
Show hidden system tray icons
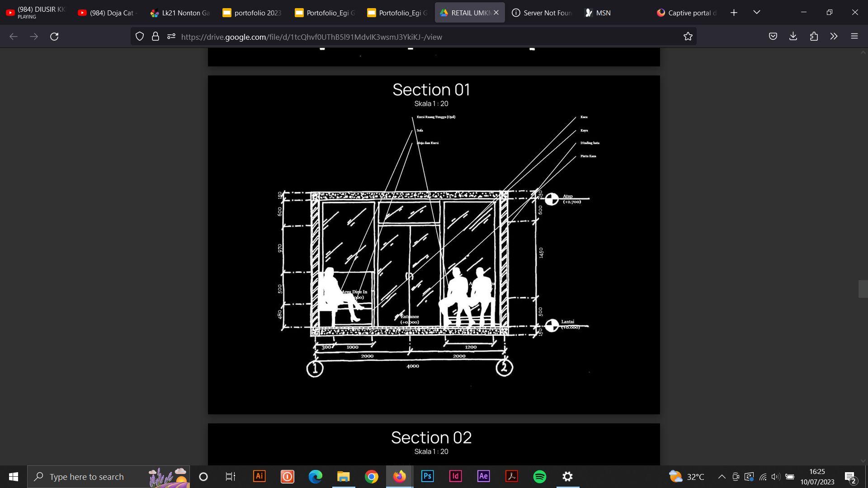pos(722,477)
